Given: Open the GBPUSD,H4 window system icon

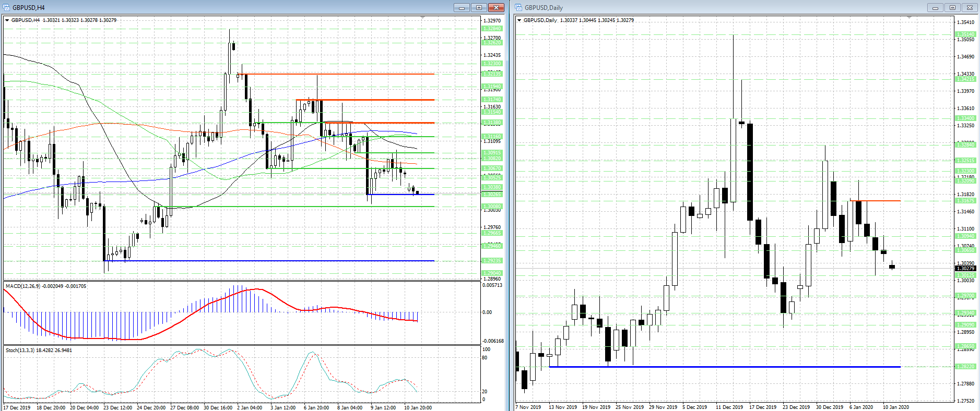Looking at the screenshot, I should click(7, 7).
